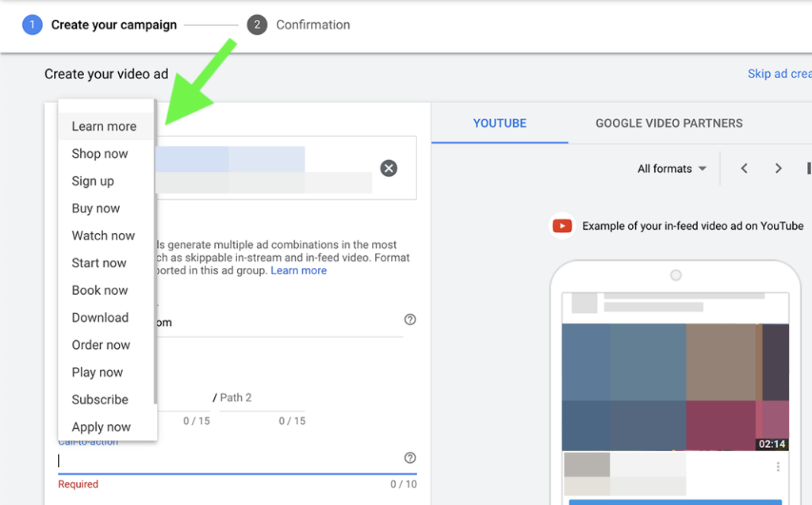Click the step 2 Confirmation circle
This screenshot has height=505, width=812.
tap(257, 25)
